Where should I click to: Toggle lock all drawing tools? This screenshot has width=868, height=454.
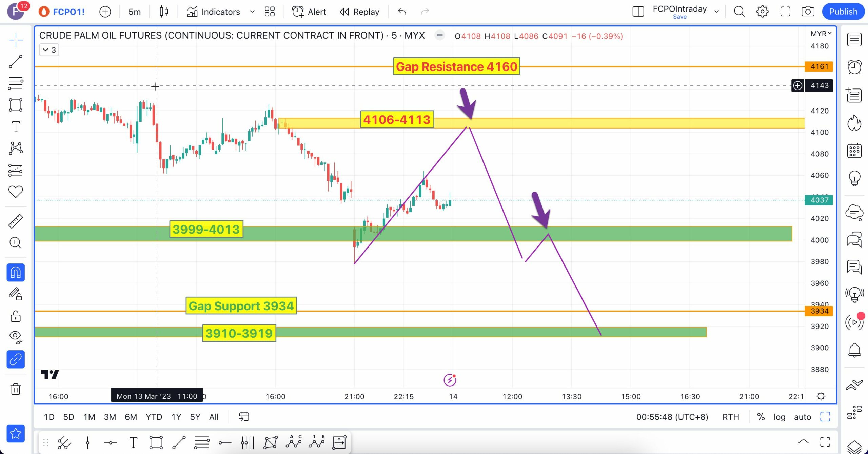16,316
